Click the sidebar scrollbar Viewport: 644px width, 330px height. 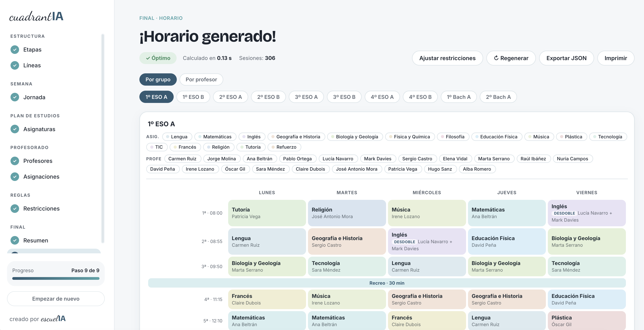pyautogui.click(x=103, y=139)
